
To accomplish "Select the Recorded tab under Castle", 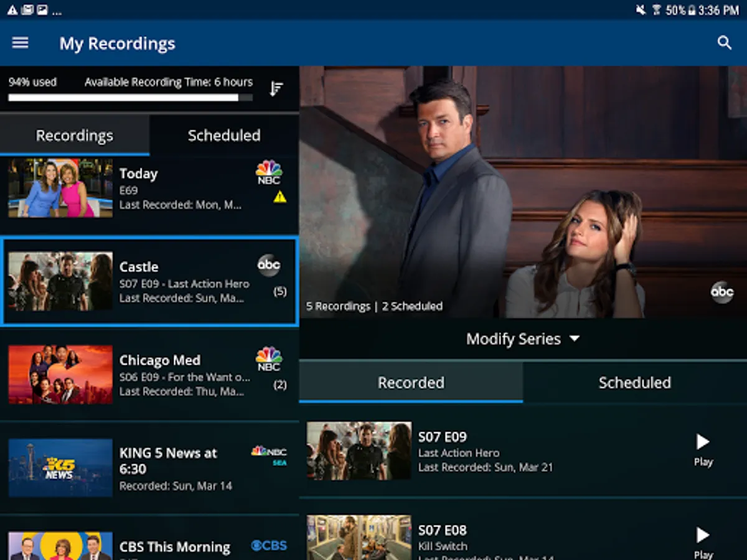I will point(411,382).
